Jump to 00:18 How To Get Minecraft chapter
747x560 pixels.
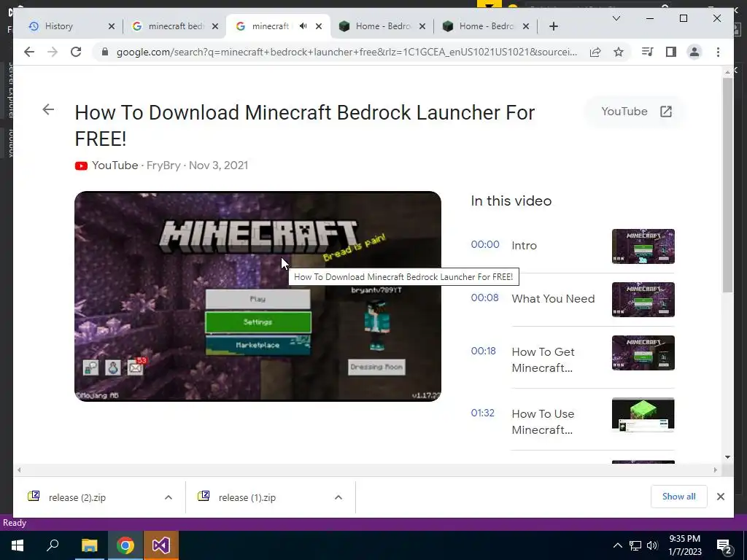click(483, 351)
